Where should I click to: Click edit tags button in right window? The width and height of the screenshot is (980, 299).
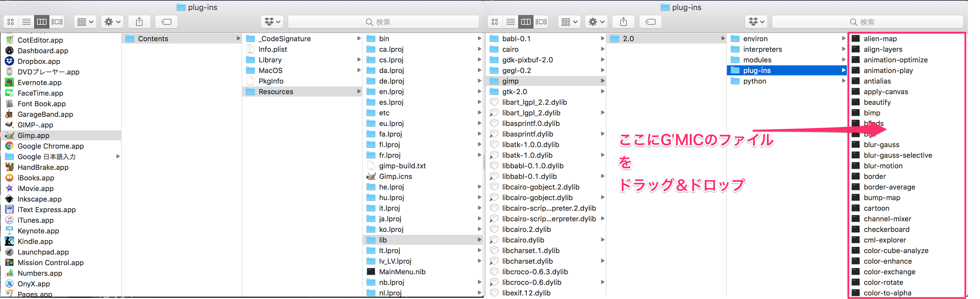pyautogui.click(x=650, y=22)
